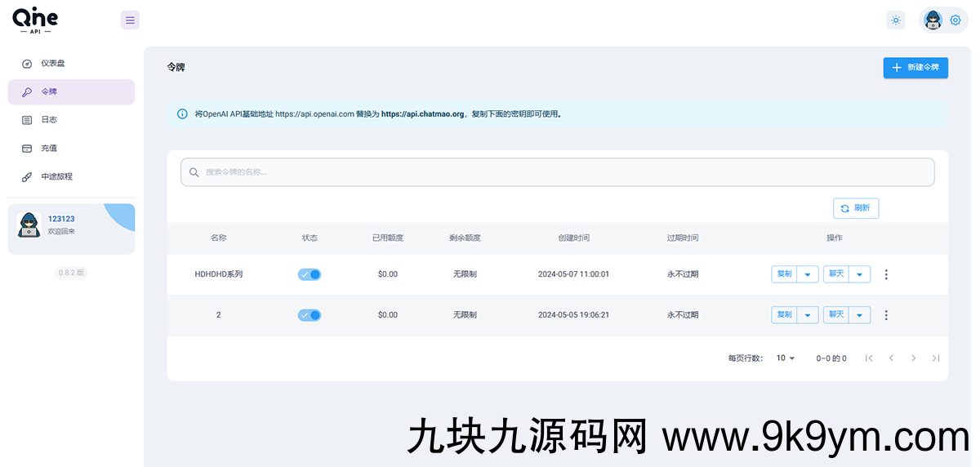Open more actions menu for token 2
The height and width of the screenshot is (467, 980).
click(886, 315)
